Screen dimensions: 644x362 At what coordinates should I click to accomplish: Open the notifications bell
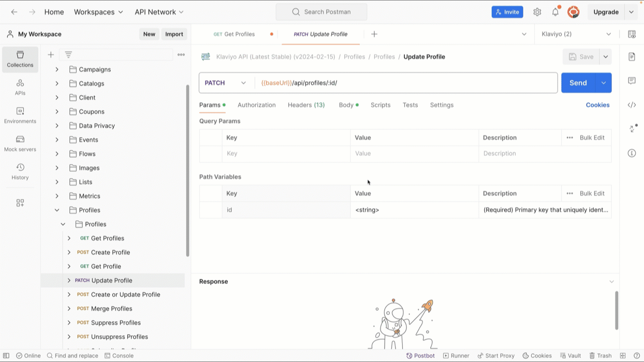(555, 12)
